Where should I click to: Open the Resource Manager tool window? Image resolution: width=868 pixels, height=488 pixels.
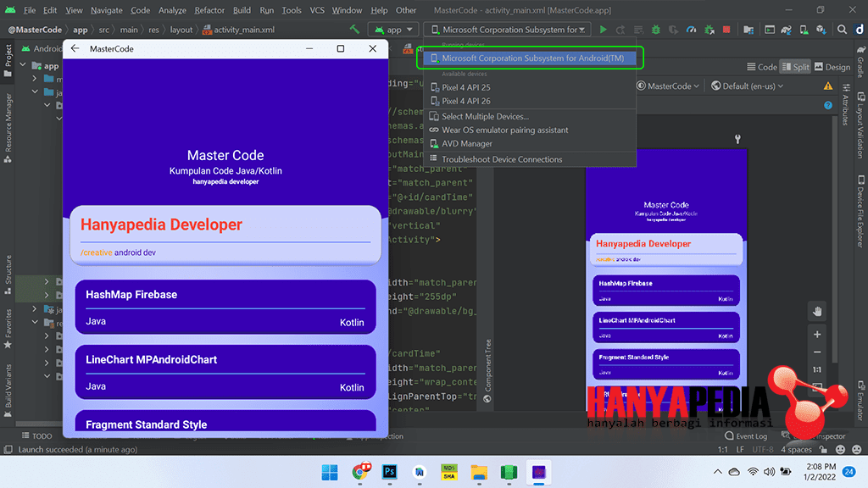[8, 128]
